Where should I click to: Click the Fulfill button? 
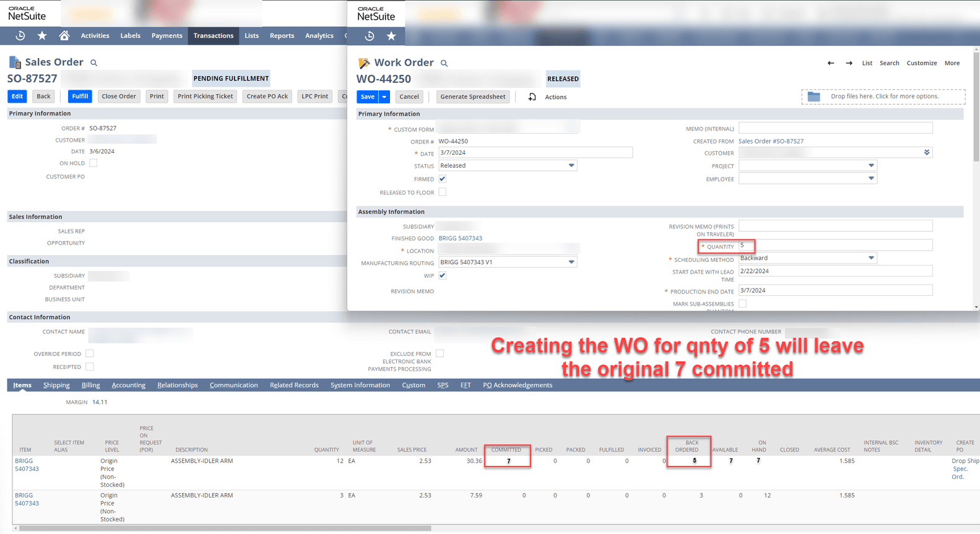80,97
